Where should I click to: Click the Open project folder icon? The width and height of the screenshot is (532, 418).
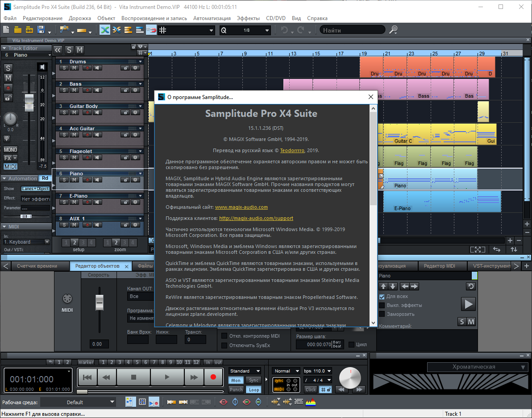(x=18, y=30)
